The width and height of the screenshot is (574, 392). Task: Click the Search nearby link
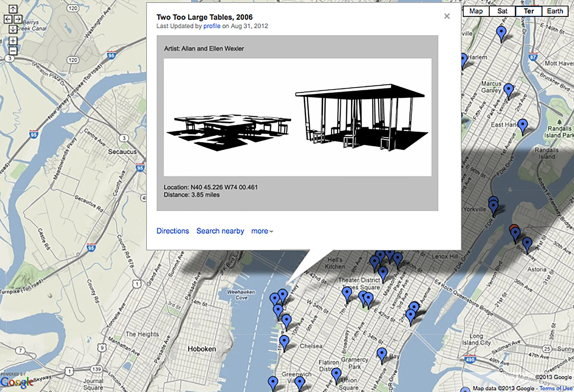click(220, 231)
